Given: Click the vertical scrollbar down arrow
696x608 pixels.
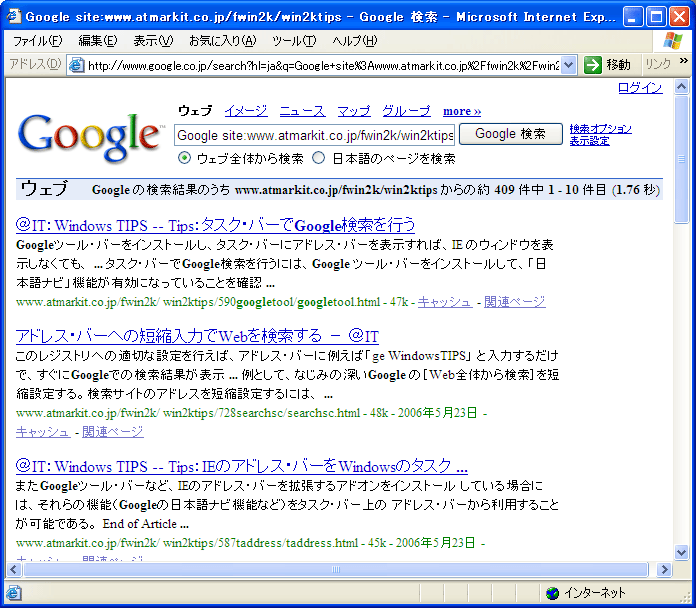Looking at the screenshot, I should pos(681,553).
